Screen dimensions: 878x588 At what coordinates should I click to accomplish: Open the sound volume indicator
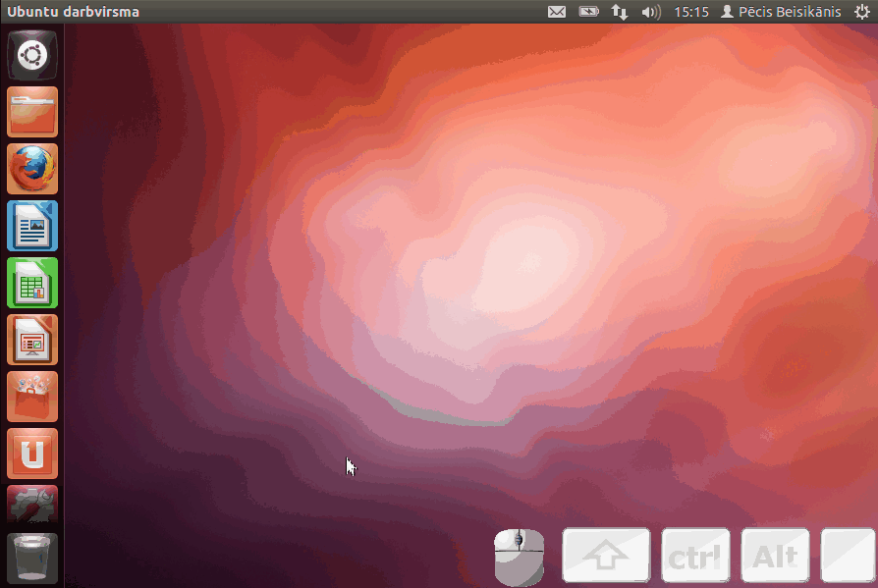(x=651, y=12)
